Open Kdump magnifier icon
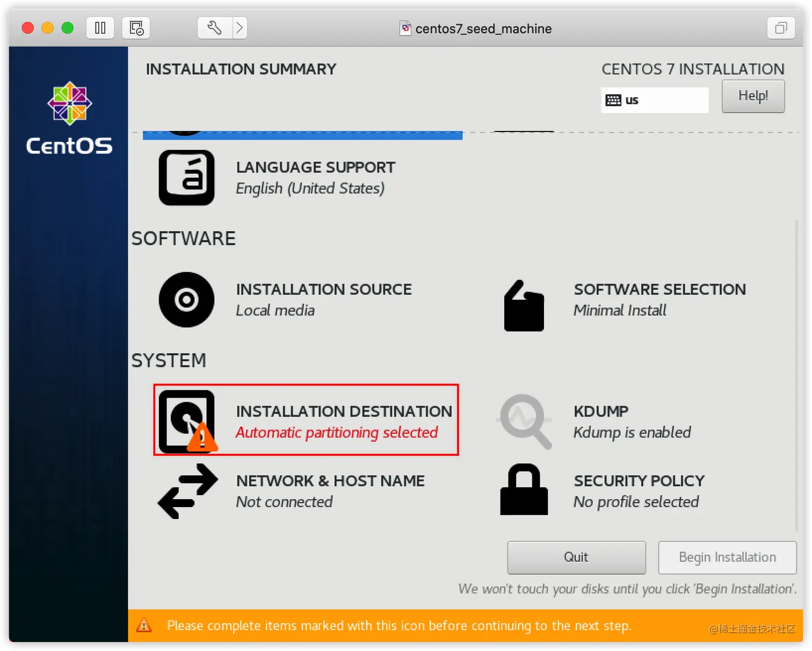812x651 pixels. click(x=525, y=422)
